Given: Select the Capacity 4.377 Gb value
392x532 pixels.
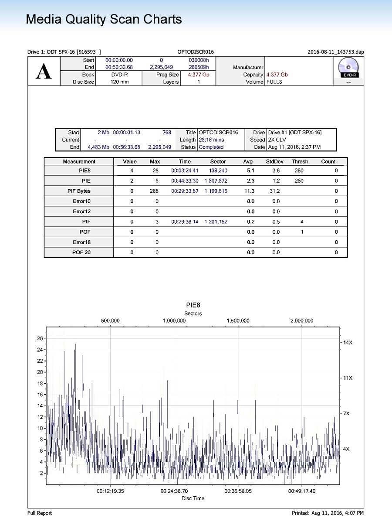Looking at the screenshot, I should point(277,75).
